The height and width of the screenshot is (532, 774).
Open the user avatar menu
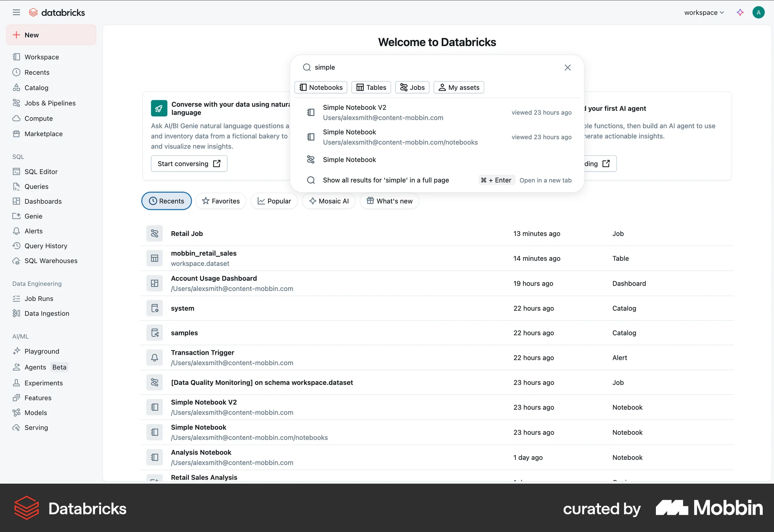click(x=758, y=12)
